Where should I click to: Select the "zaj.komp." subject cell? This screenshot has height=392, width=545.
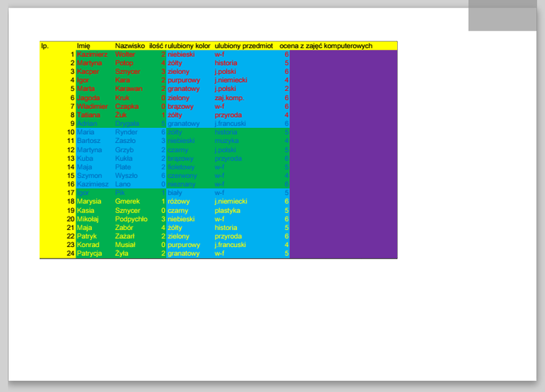(228, 97)
